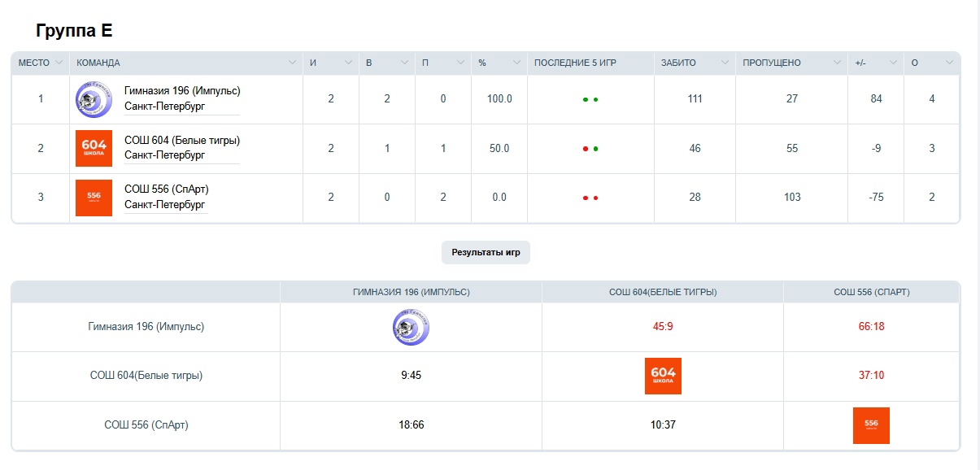Click СОШ 556 orange logo in standings

[94, 198]
